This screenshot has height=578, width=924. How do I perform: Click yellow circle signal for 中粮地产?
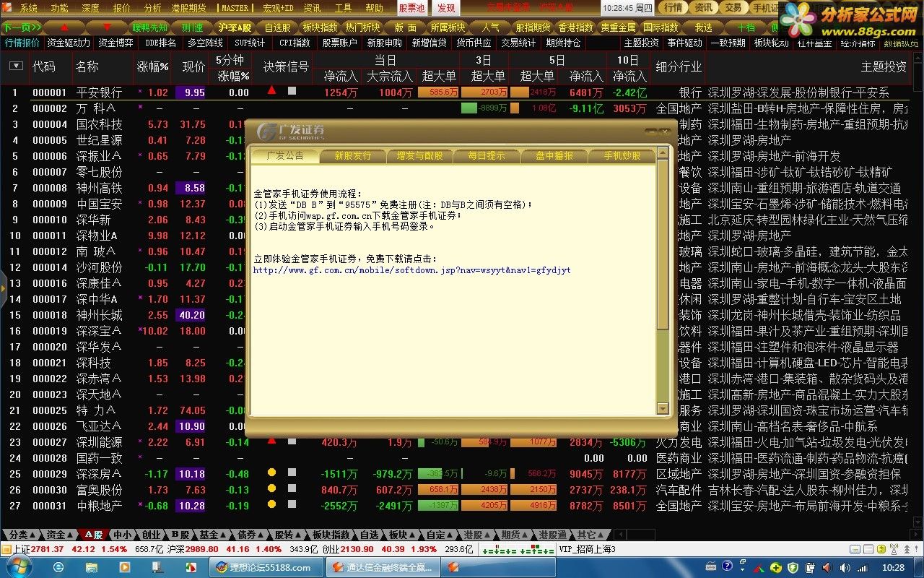[x=271, y=504]
